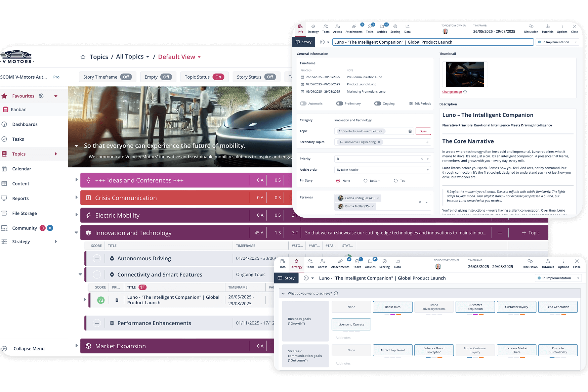Open Data tab in bottom story panel
Image resolution: width=588 pixels, height=392 pixels.
pyautogui.click(x=397, y=264)
